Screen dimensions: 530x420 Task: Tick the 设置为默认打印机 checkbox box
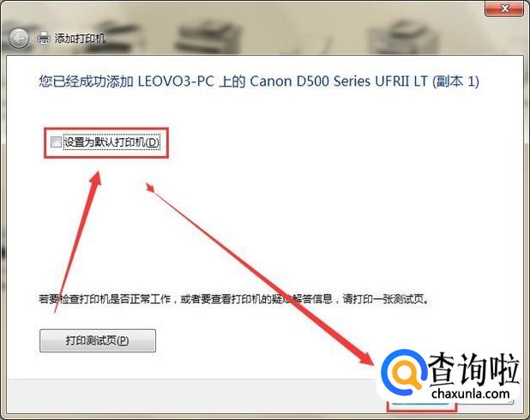pos(56,142)
